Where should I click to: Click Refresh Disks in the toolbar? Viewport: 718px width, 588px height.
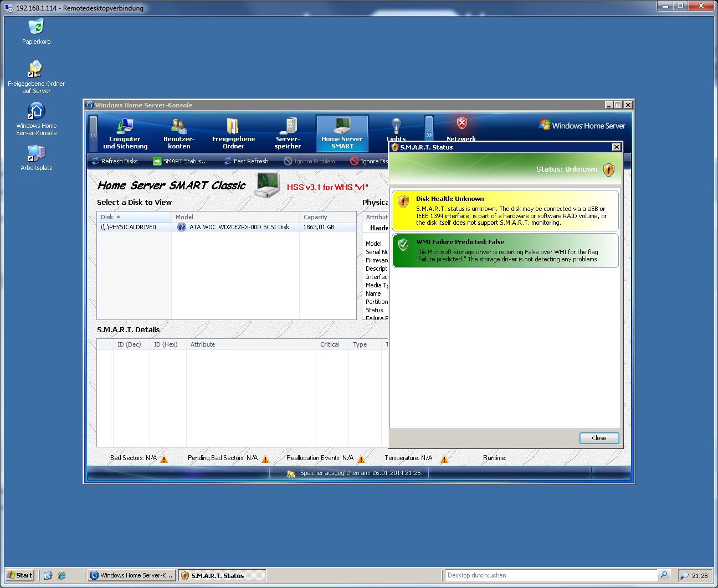pos(115,161)
